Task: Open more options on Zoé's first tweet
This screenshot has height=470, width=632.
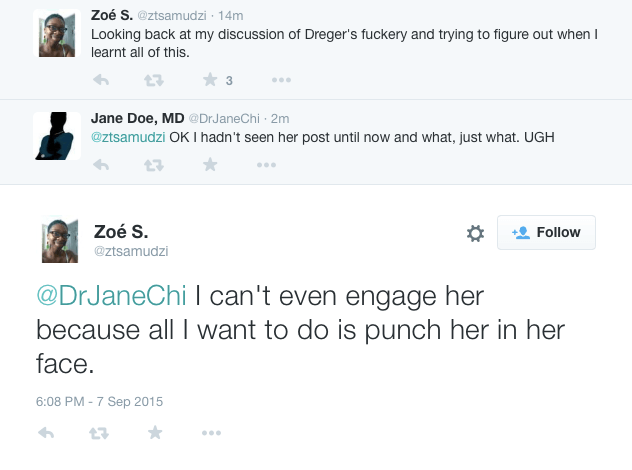Action: (x=281, y=80)
